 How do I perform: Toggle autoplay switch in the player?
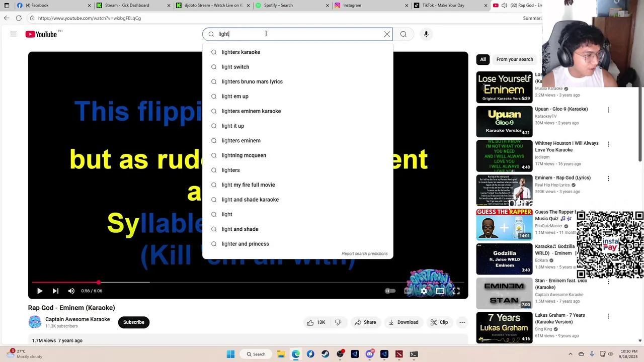pos(389,291)
